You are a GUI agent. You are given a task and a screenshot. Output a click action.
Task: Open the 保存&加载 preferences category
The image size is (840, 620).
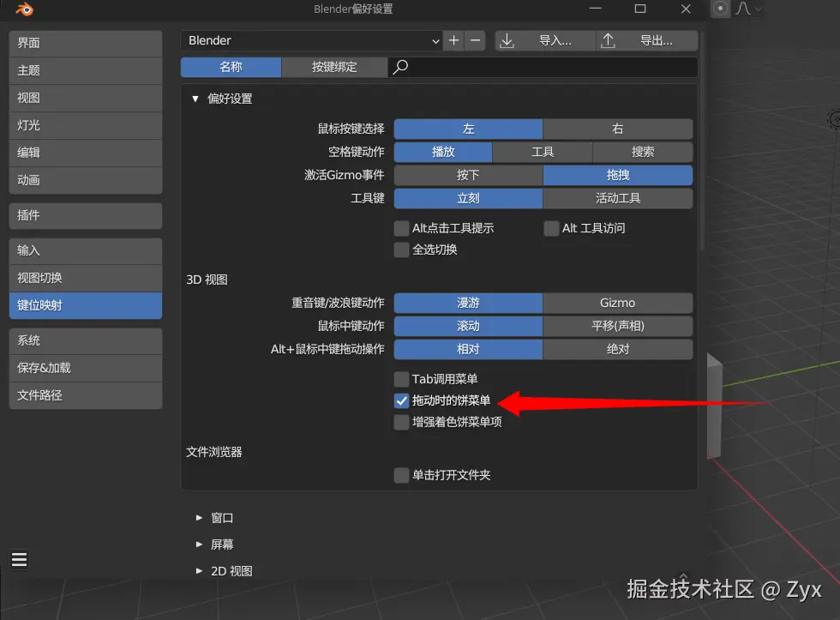coord(86,368)
